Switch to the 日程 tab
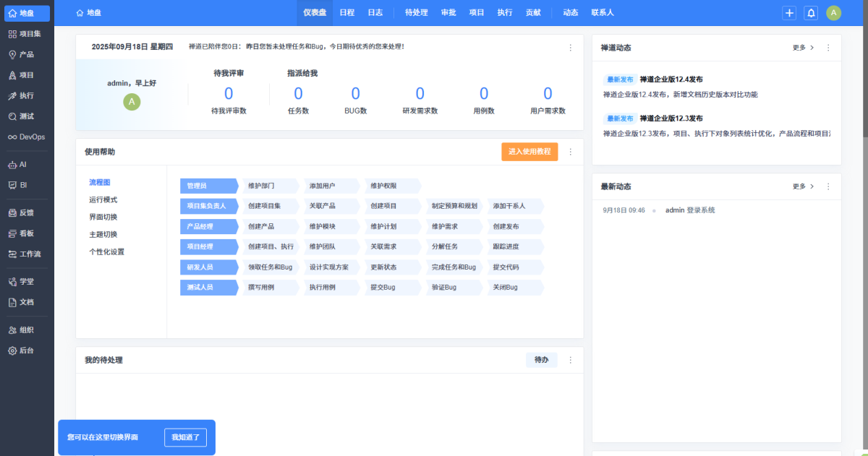The image size is (868, 456). 347,13
